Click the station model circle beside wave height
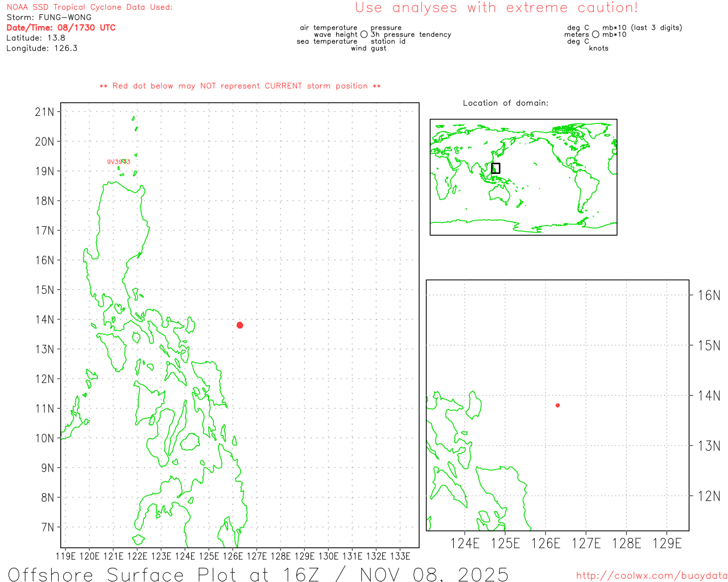The width and height of the screenshot is (728, 582). [364, 35]
